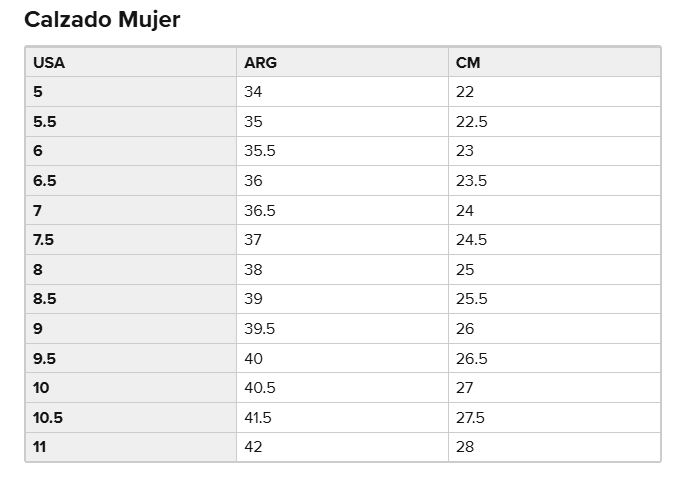
Task: Select the USA column header
Action: coord(131,62)
